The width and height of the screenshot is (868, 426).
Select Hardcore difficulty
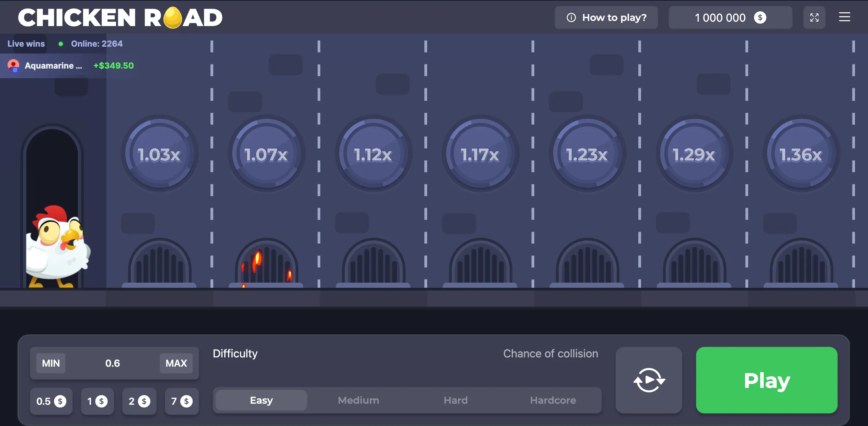click(x=553, y=400)
